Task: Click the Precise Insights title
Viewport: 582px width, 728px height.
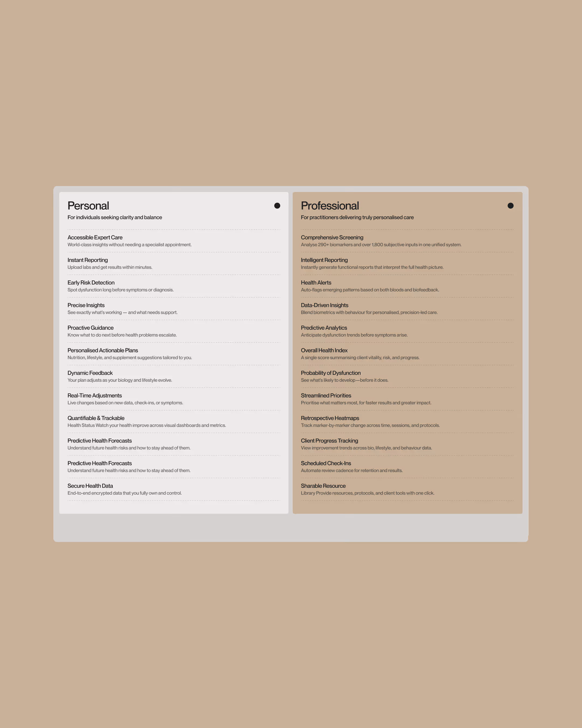Action: 86,305
